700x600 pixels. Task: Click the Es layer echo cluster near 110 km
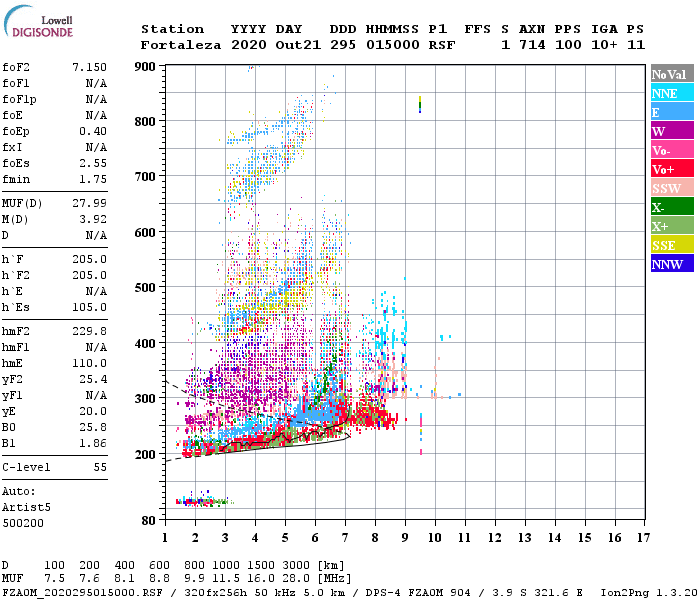[x=203, y=500]
